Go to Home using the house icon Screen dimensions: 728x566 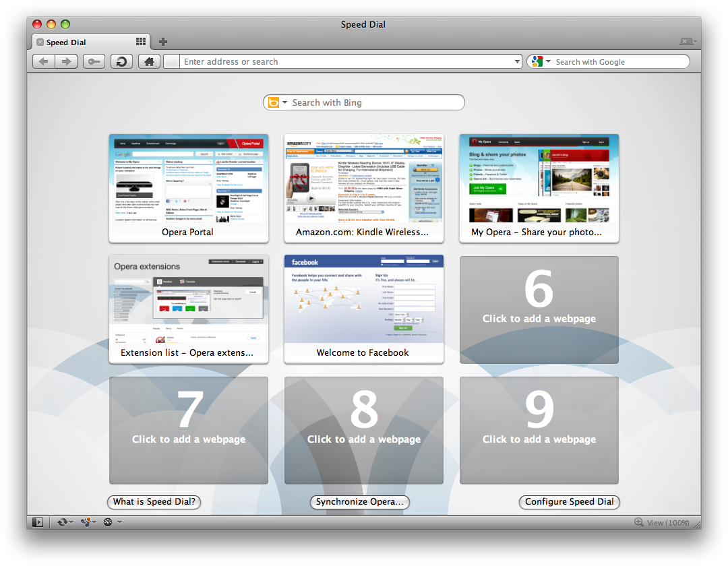149,62
